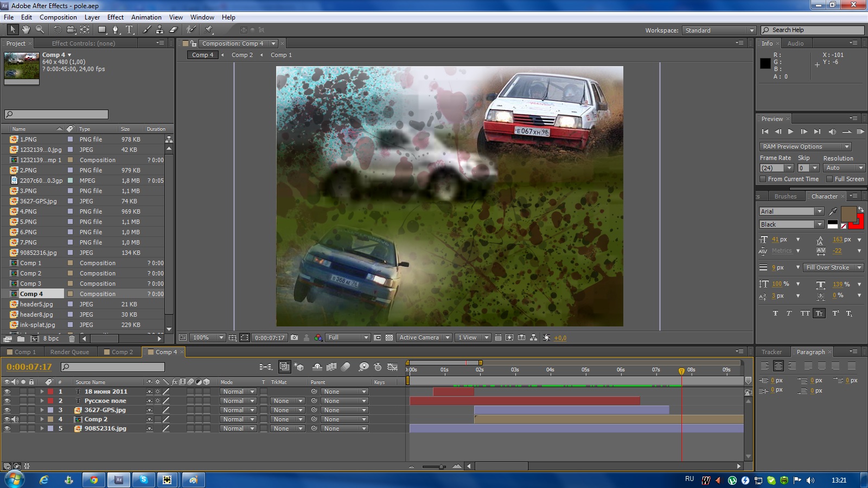Click the Graph Editor icon in timeline
This screenshot has height=488, width=868.
click(x=393, y=367)
